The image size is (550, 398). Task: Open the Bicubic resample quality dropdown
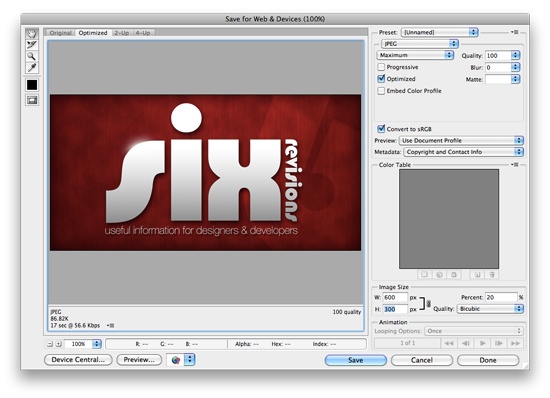pos(490,309)
